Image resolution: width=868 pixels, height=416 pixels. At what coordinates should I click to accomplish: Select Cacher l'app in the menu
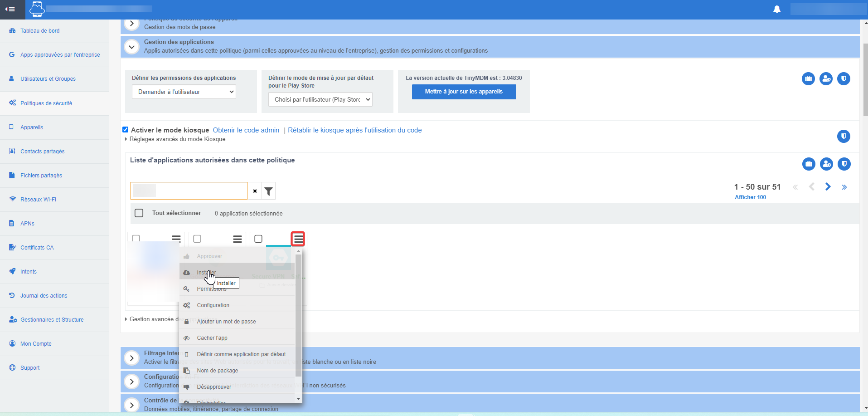click(237, 338)
